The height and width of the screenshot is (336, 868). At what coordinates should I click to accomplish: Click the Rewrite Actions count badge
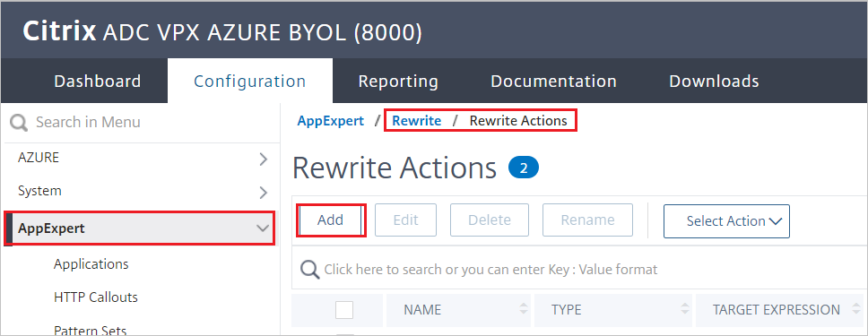pos(523,168)
